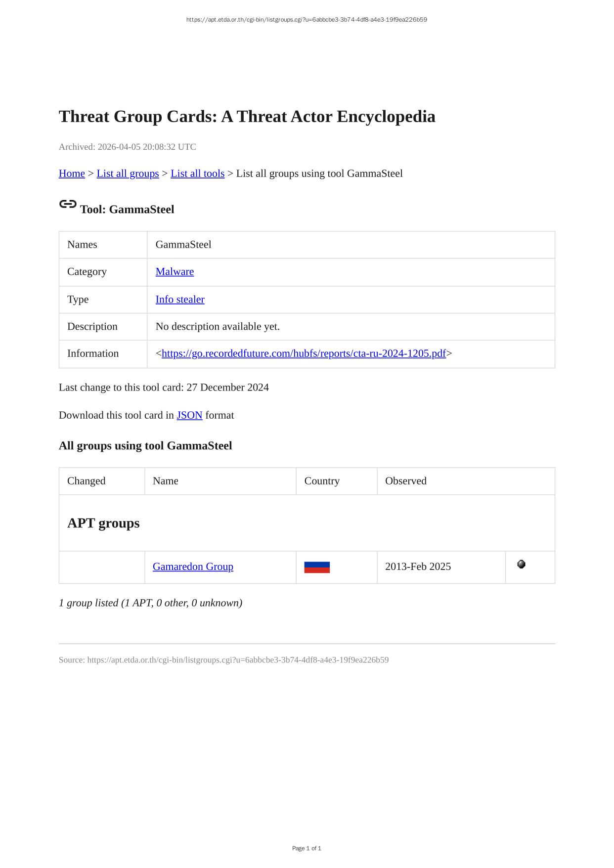Click the Changed column header

[87, 481]
